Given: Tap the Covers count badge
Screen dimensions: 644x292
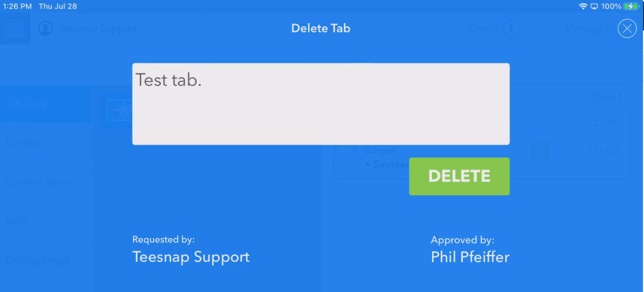Looking at the screenshot, I should tap(511, 28).
